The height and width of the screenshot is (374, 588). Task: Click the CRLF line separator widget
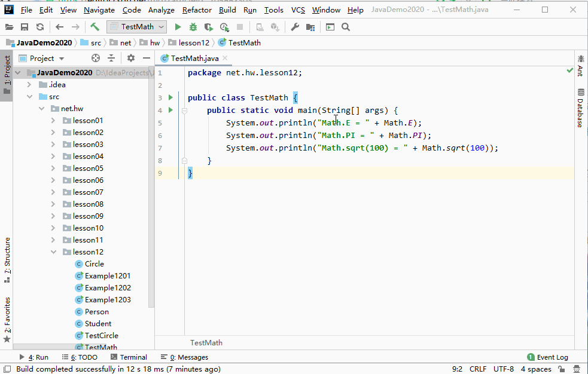click(478, 369)
